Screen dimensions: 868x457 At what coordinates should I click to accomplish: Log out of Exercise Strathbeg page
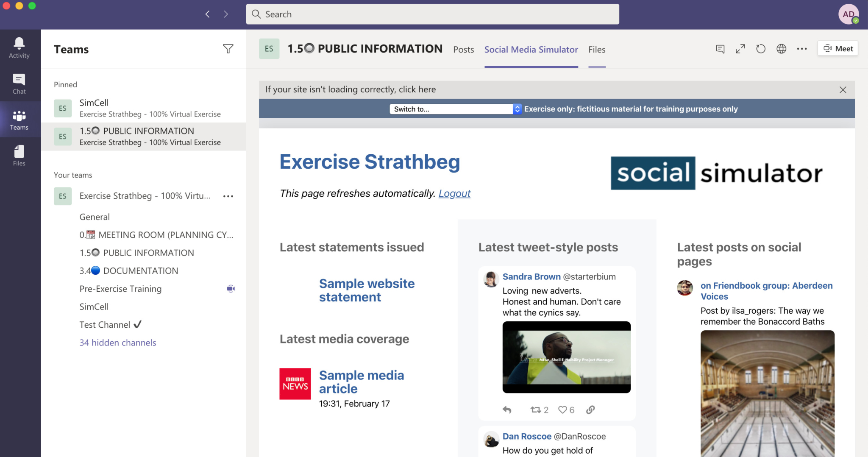pos(454,193)
